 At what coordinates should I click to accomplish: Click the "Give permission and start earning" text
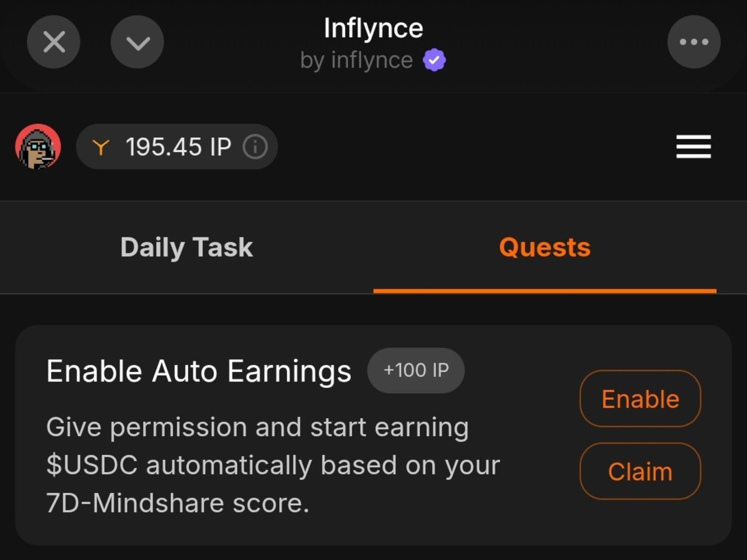pyautogui.click(x=257, y=427)
